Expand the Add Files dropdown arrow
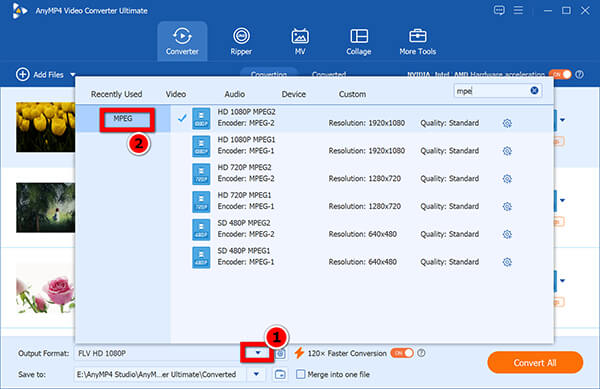This screenshot has height=389, width=600. pos(73,75)
